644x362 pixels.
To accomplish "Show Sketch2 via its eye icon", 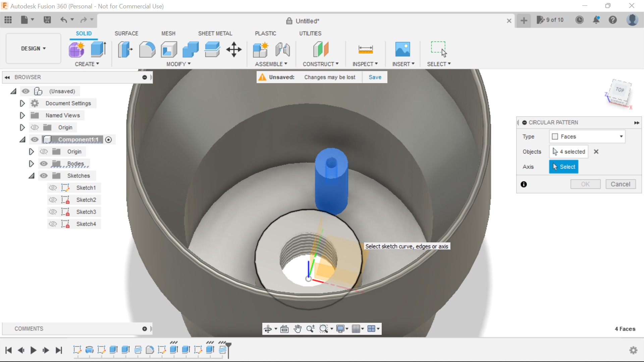I will tap(53, 200).
